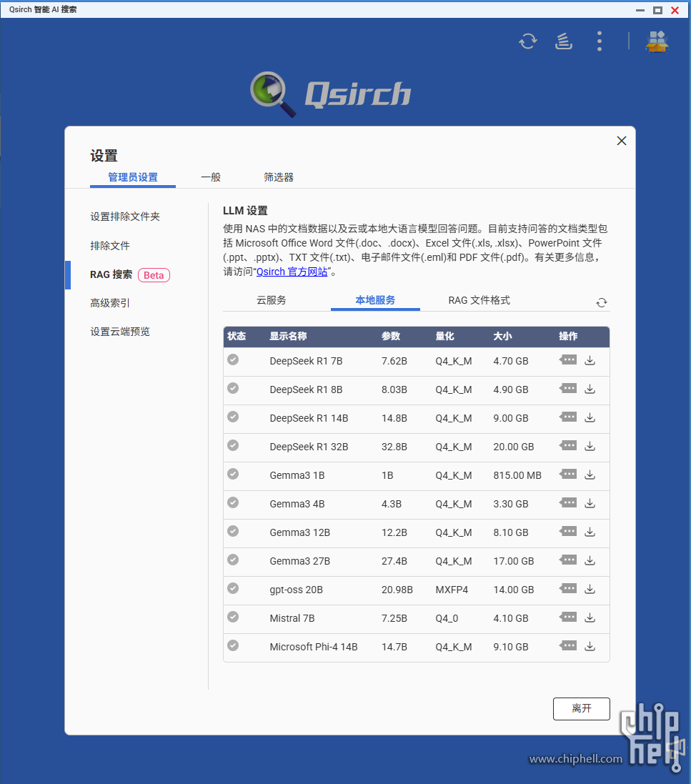Toggle status check for DeepSeek R1 7B
The image size is (691, 784).
point(232,359)
